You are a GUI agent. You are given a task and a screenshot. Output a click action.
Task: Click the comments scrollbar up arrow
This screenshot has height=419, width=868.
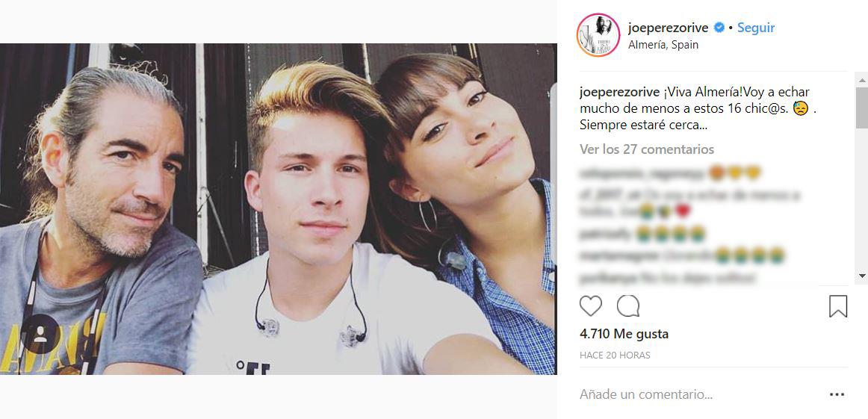tap(862, 81)
